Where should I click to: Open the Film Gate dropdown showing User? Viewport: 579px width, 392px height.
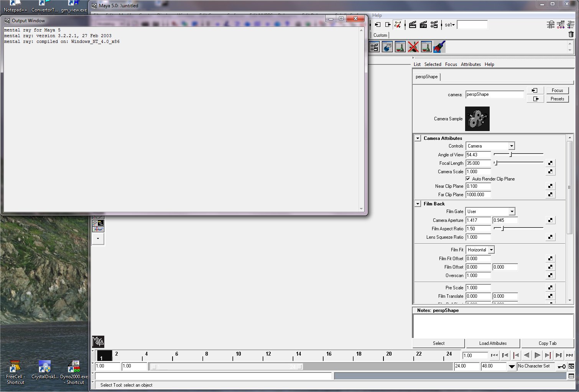(490, 212)
